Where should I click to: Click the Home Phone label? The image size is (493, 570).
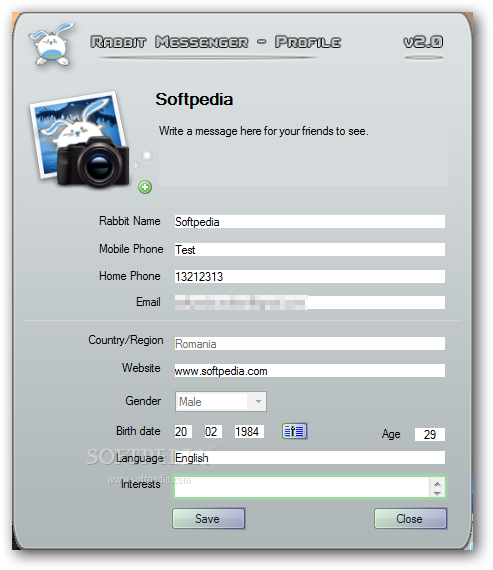[130, 276]
